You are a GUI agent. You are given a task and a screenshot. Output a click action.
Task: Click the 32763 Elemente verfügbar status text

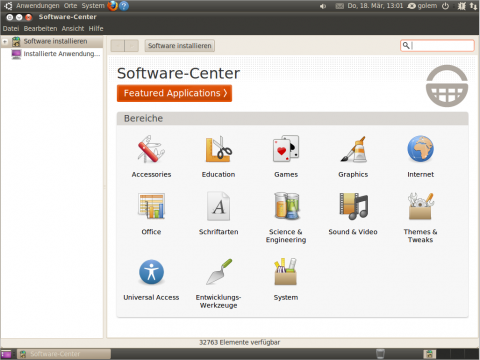click(x=239, y=342)
